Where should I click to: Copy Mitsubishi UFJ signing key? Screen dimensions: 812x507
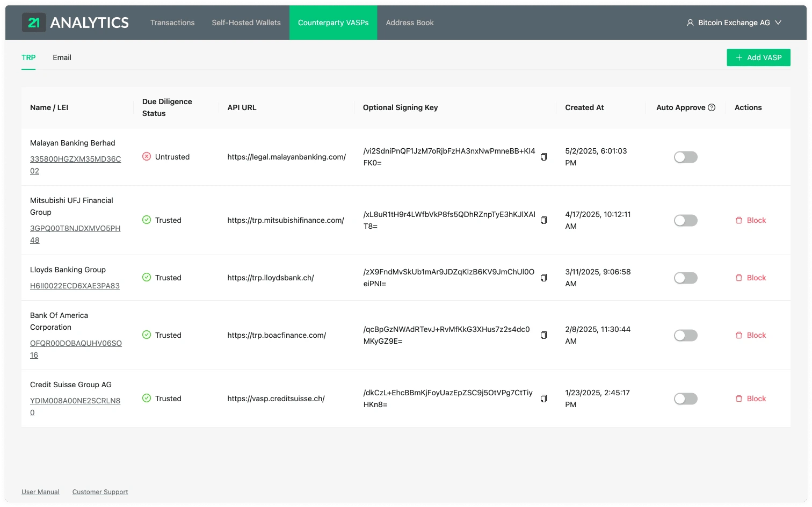[x=543, y=220]
